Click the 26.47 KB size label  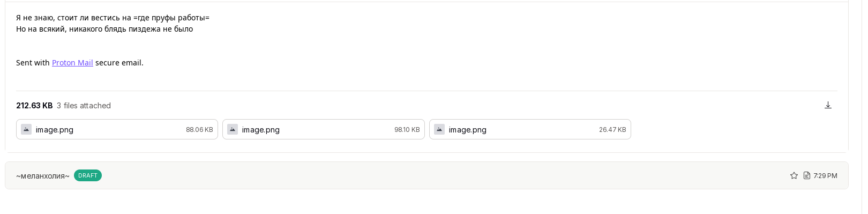click(612, 130)
